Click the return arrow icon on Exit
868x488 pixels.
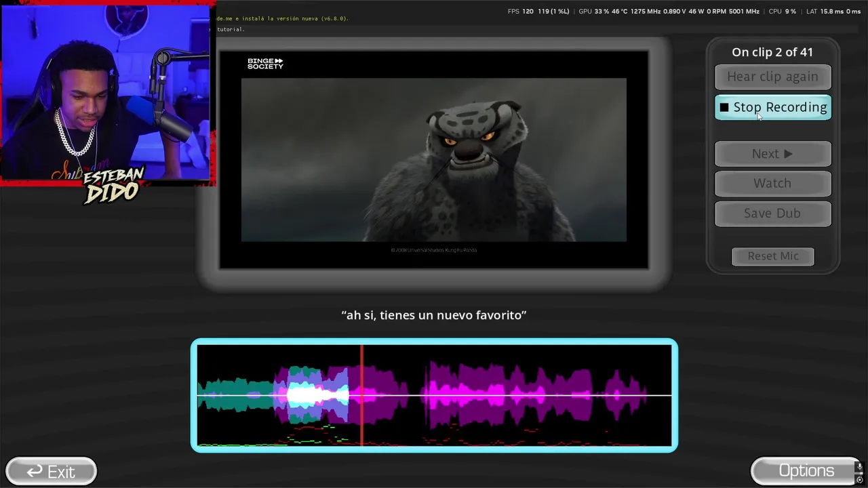pos(35,471)
